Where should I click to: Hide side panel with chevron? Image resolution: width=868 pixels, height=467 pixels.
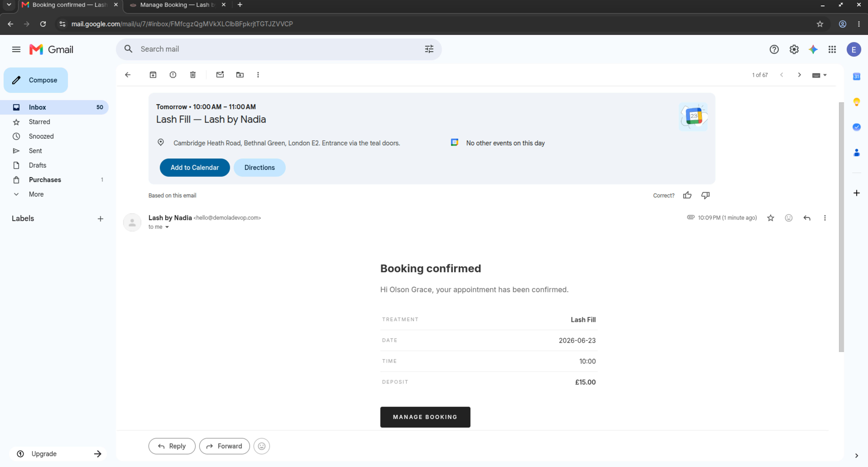pyautogui.click(x=856, y=456)
